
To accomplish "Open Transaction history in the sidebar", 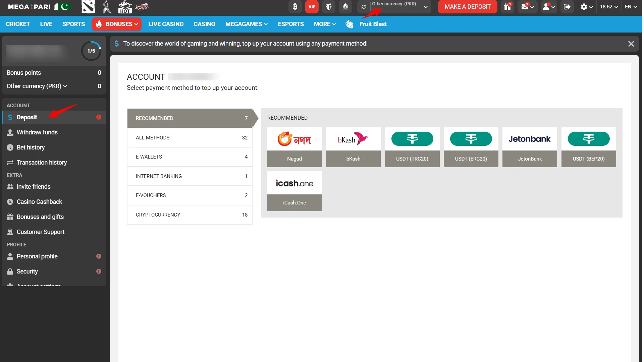I will coord(42,163).
